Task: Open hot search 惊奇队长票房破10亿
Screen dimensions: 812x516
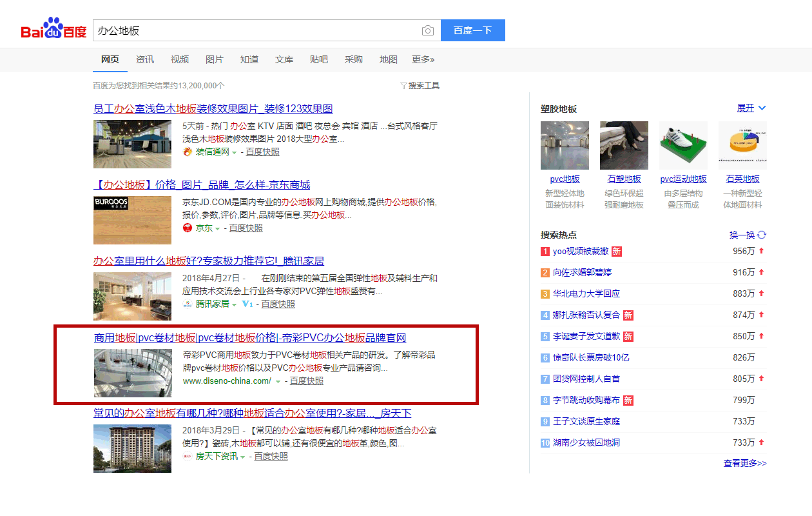Action: [591, 358]
